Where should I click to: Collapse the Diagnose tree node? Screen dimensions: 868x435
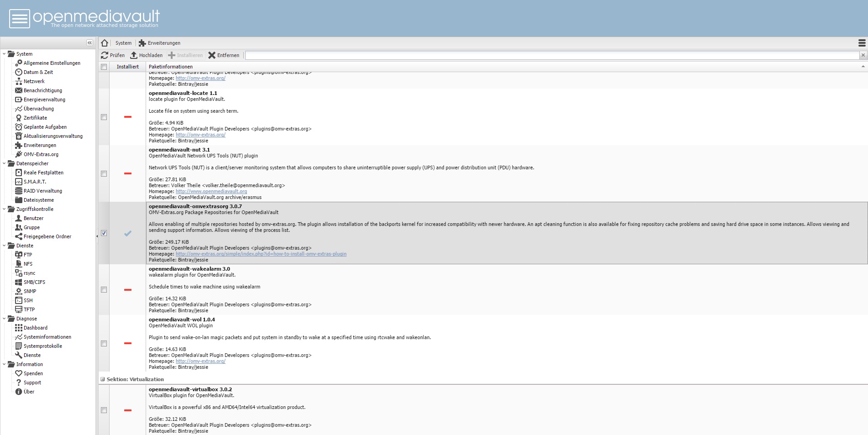coord(4,319)
